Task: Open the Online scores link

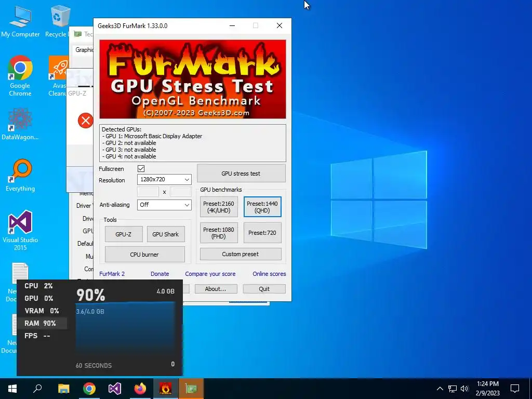Action: pos(270,274)
